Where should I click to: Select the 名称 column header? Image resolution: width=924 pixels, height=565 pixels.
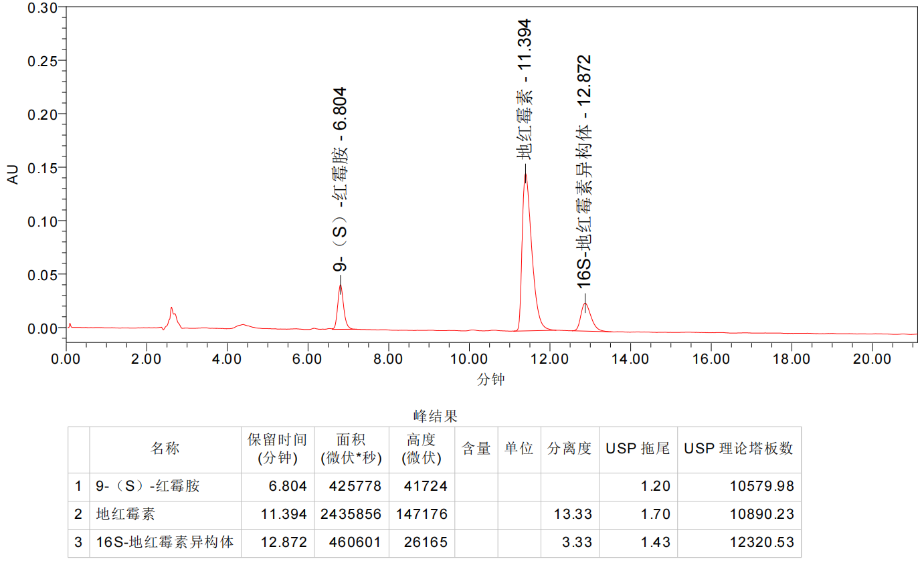(165, 449)
